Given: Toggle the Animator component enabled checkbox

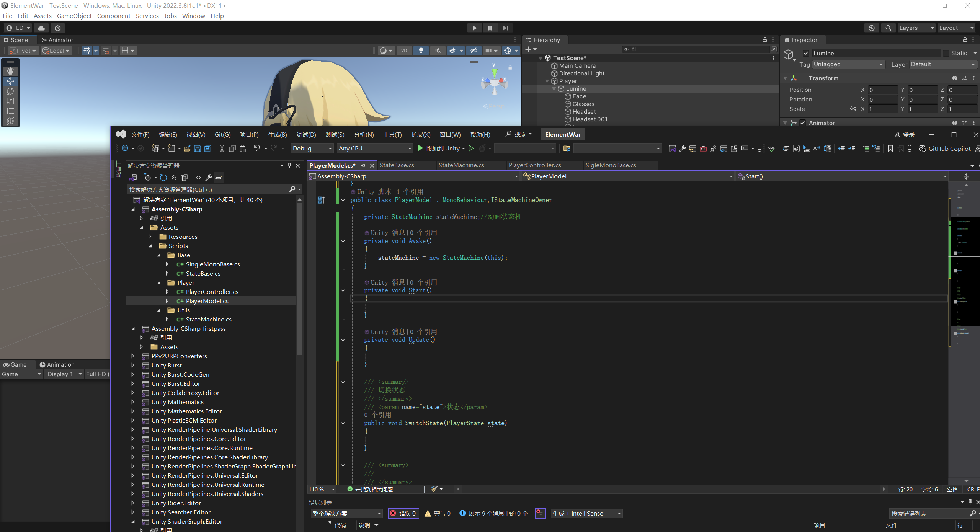Looking at the screenshot, I should pyautogui.click(x=802, y=123).
